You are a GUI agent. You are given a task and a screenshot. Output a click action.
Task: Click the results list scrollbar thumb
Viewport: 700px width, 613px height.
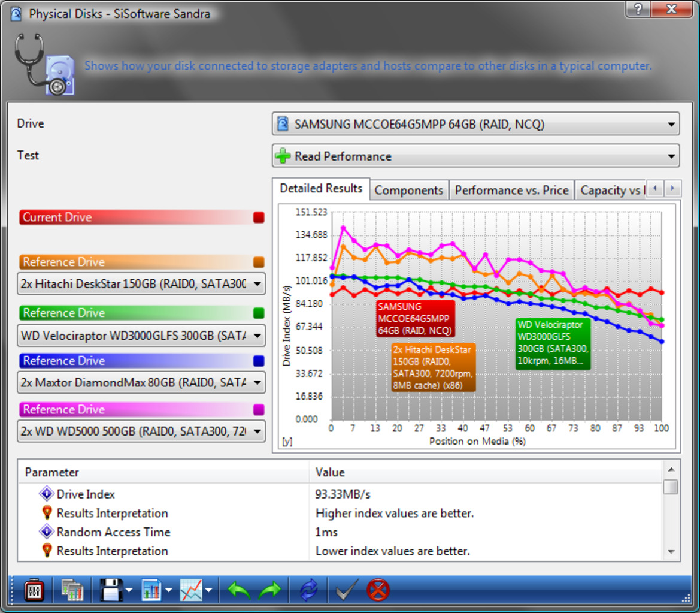click(x=671, y=487)
